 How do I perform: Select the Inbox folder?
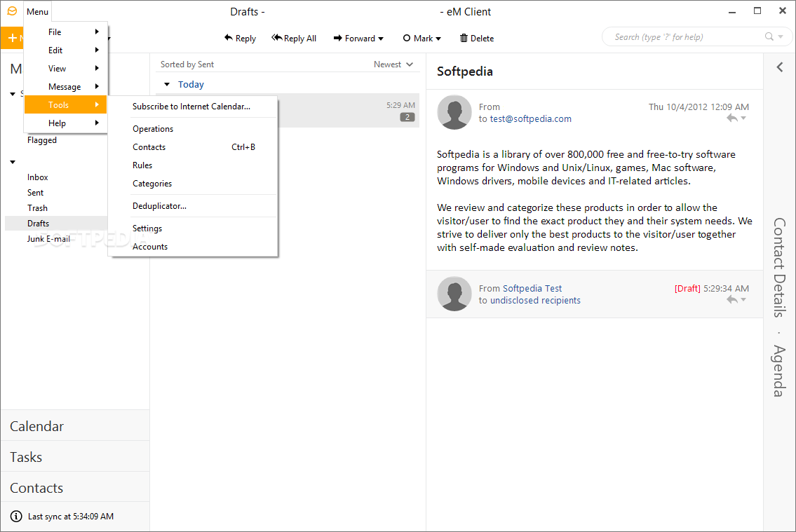point(38,177)
